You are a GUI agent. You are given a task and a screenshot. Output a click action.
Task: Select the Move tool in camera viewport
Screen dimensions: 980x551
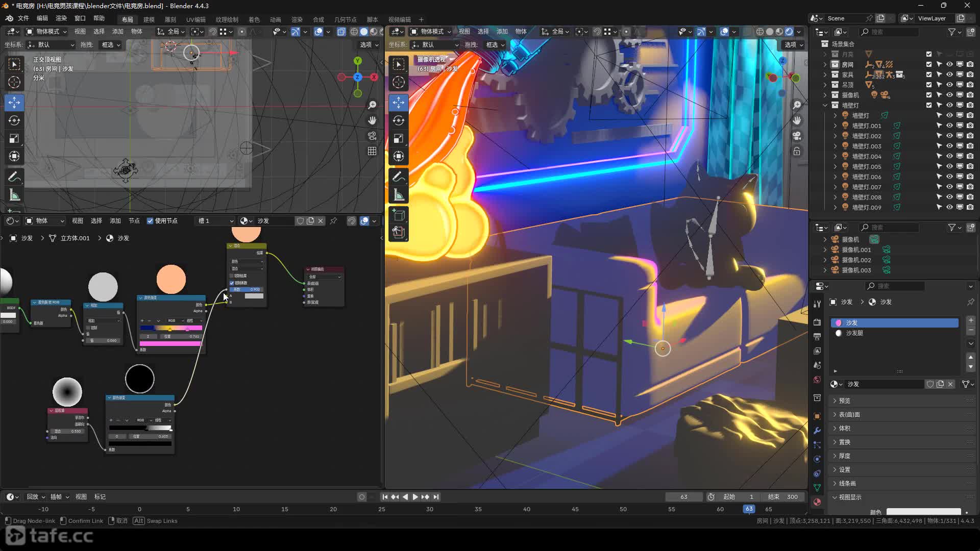point(399,102)
